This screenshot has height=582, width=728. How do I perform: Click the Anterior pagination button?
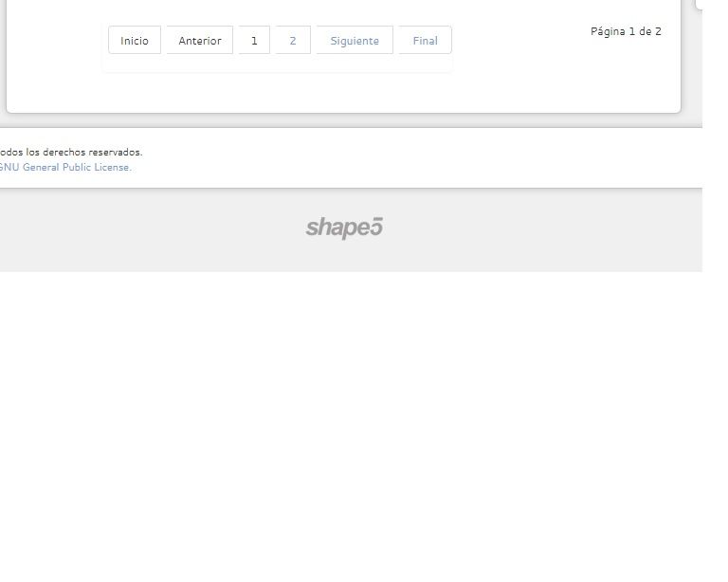200,41
